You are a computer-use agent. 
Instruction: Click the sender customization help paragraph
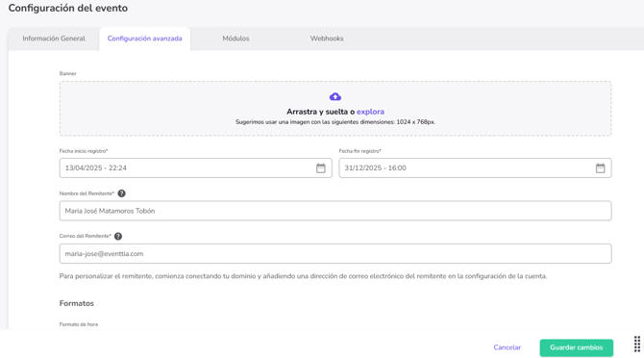pos(303,276)
